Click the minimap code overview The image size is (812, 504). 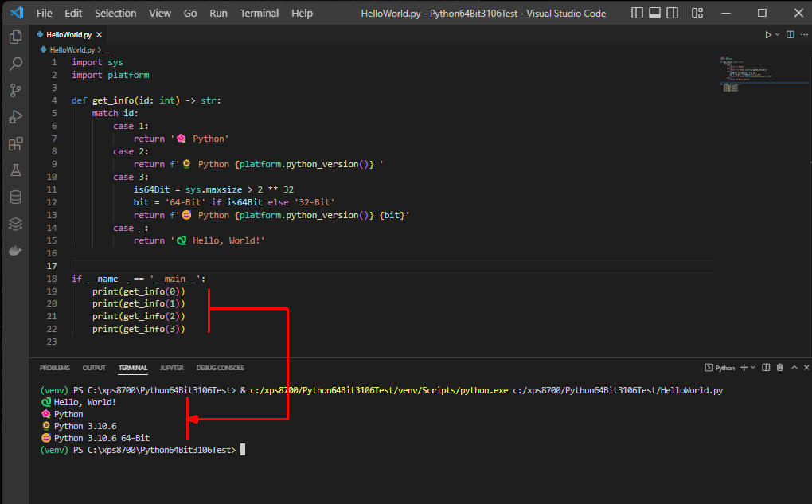[746, 73]
